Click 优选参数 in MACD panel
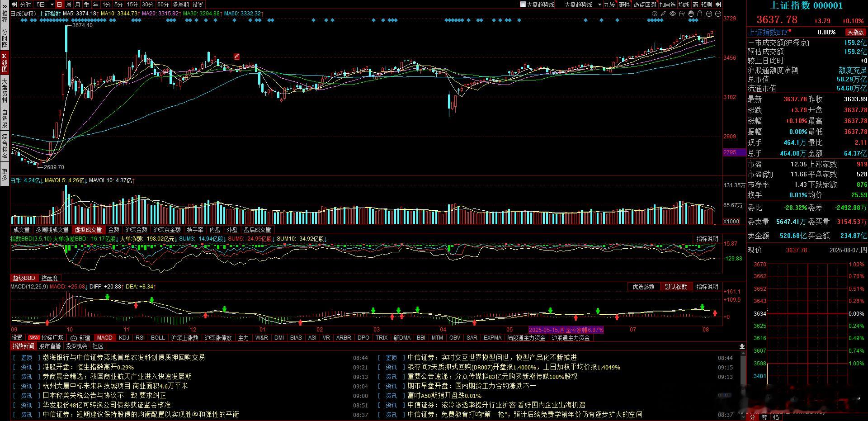 pyautogui.click(x=643, y=287)
